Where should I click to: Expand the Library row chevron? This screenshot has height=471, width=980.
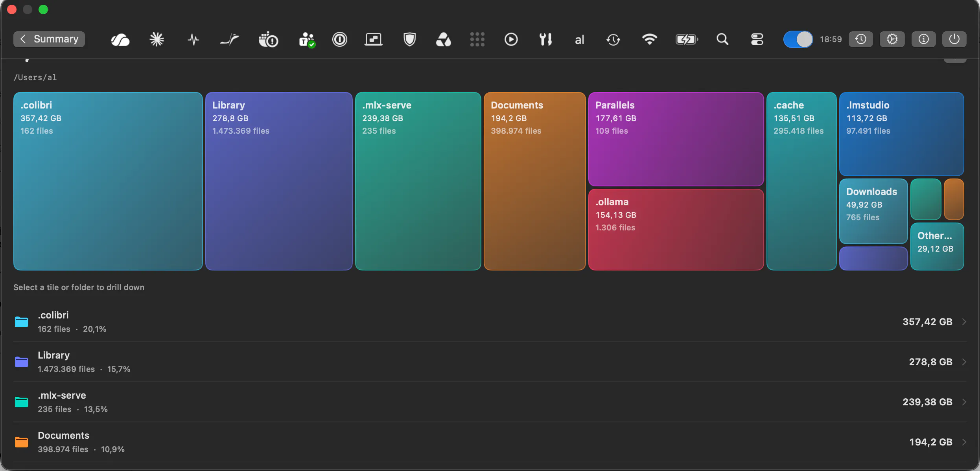coord(964,362)
